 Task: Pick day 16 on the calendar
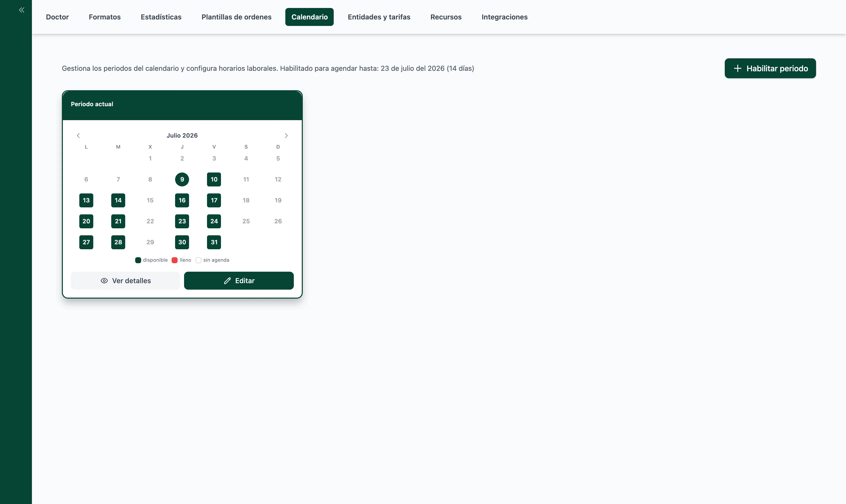(x=182, y=200)
